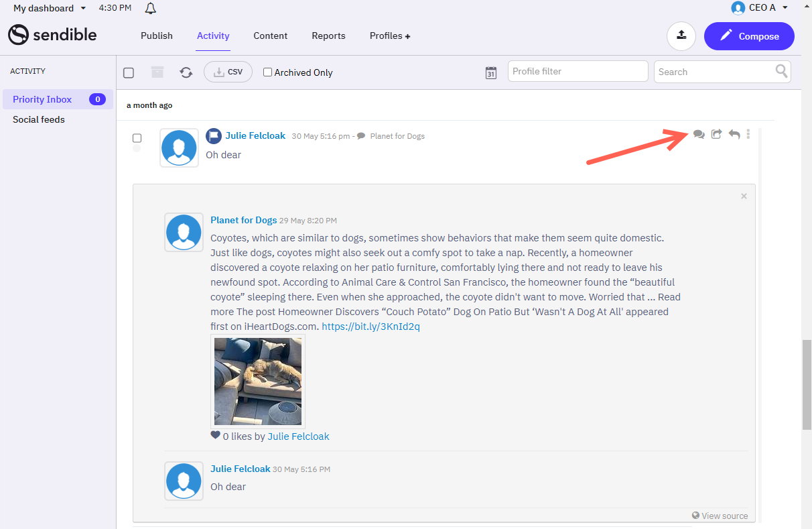Screen dimensions: 812x529
Task: Click the 'a month ago' date header
Action: (149, 105)
